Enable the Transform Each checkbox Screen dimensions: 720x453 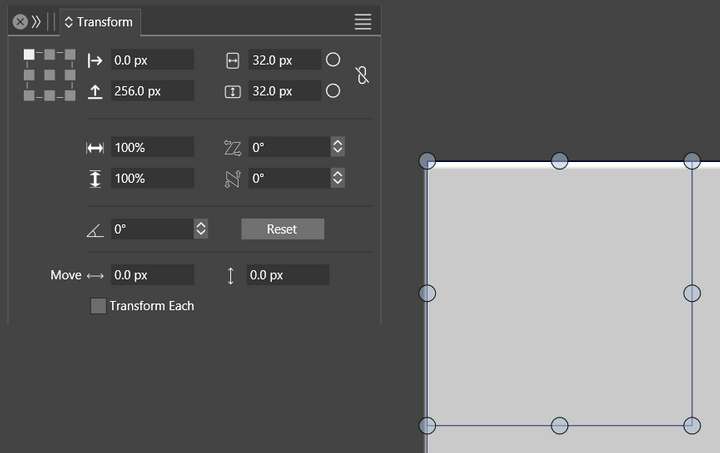[x=98, y=306]
